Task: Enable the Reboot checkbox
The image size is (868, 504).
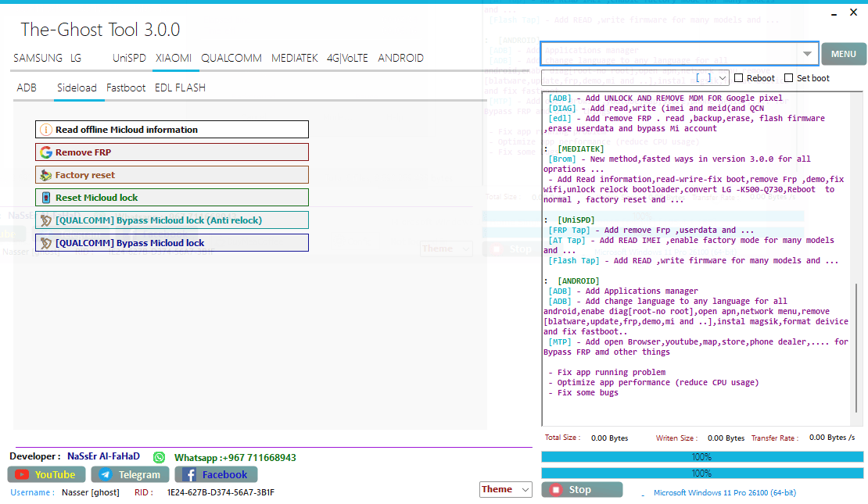Action: click(739, 78)
